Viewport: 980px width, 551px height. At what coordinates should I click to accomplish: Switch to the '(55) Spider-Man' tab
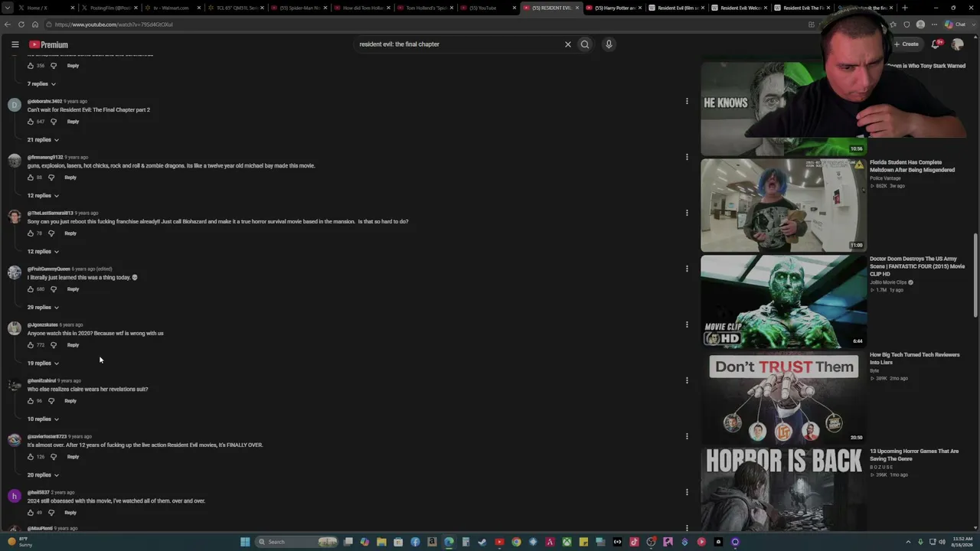click(x=299, y=8)
